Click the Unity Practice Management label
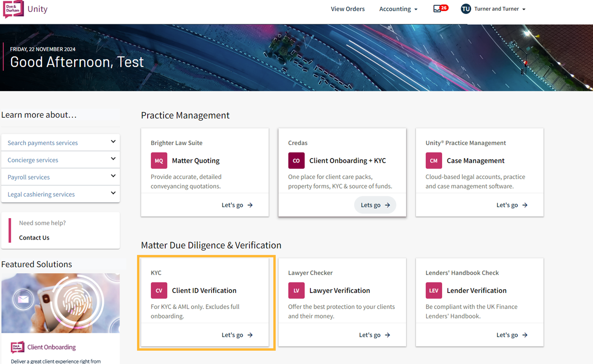This screenshot has height=364, width=593. click(466, 143)
